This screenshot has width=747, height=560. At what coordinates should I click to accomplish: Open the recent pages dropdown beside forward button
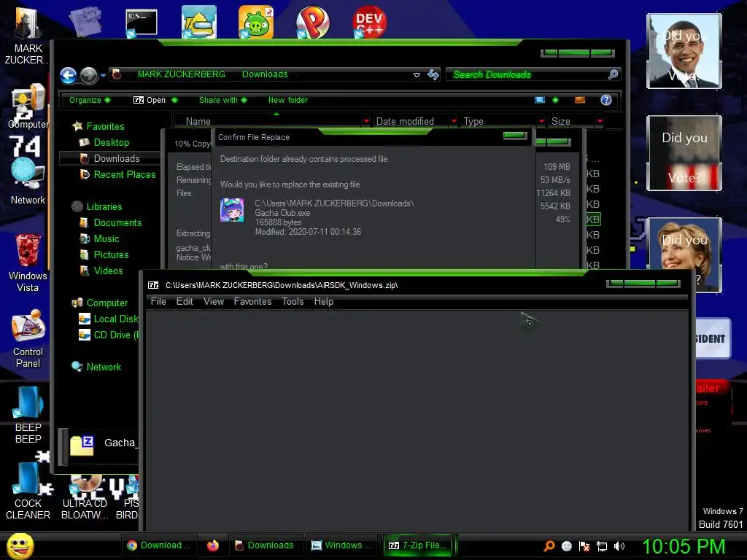click(103, 75)
